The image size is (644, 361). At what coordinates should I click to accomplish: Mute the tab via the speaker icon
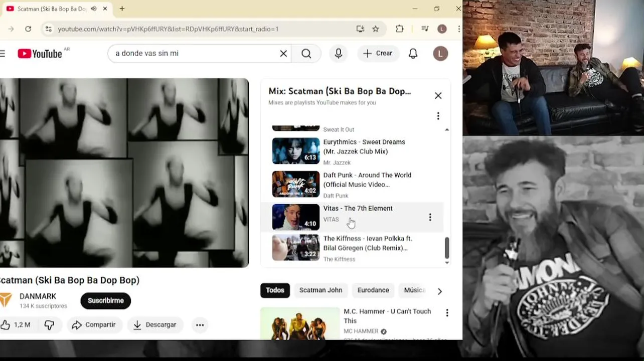(x=94, y=9)
